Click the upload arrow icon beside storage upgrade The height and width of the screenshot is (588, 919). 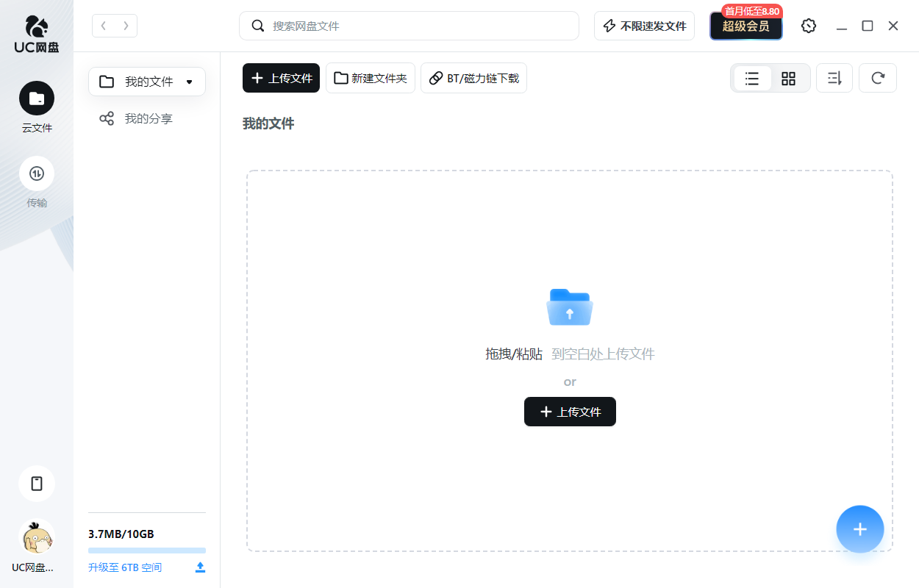(x=200, y=567)
